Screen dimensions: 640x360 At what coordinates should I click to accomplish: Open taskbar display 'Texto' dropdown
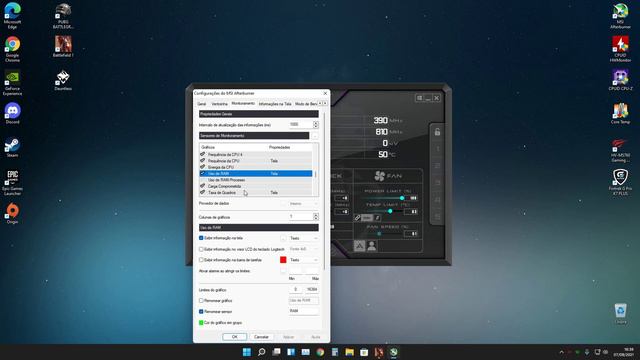pos(304,260)
